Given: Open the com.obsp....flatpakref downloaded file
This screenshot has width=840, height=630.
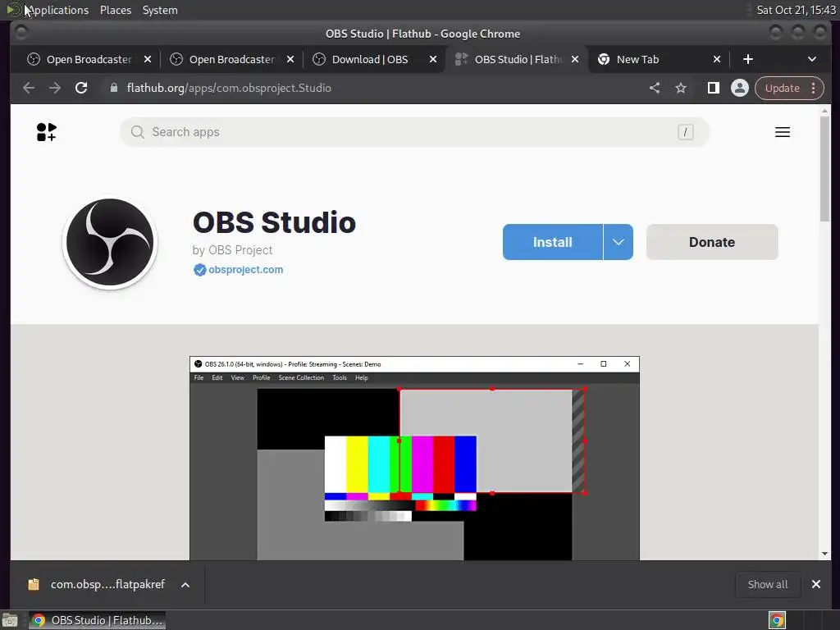Looking at the screenshot, I should pos(107,584).
